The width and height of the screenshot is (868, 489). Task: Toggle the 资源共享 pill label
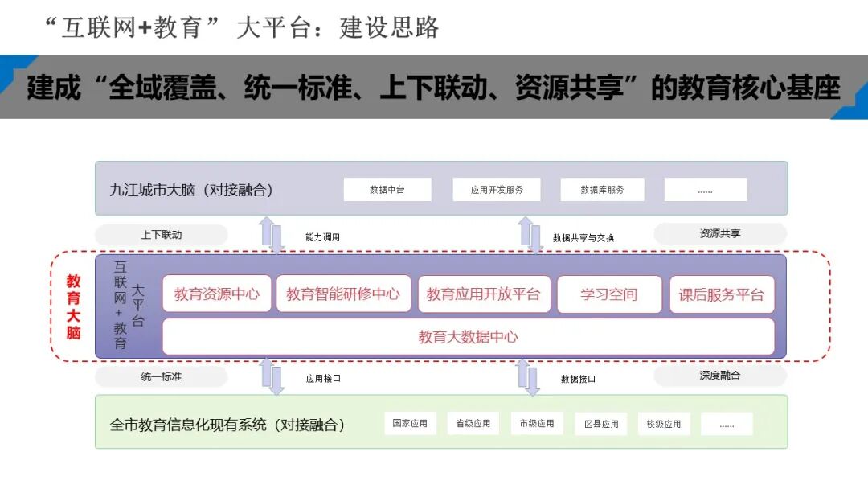click(x=721, y=233)
